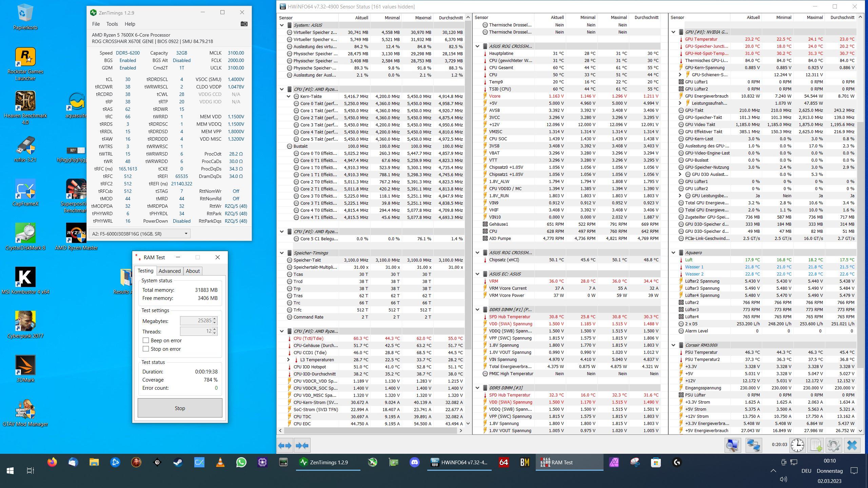Enable Stop on error checkbox
Viewport: 868px width, 488px height.
click(x=146, y=349)
